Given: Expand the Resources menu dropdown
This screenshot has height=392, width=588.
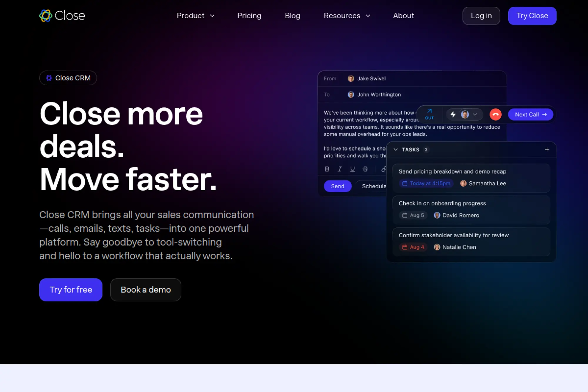Looking at the screenshot, I should tap(347, 16).
